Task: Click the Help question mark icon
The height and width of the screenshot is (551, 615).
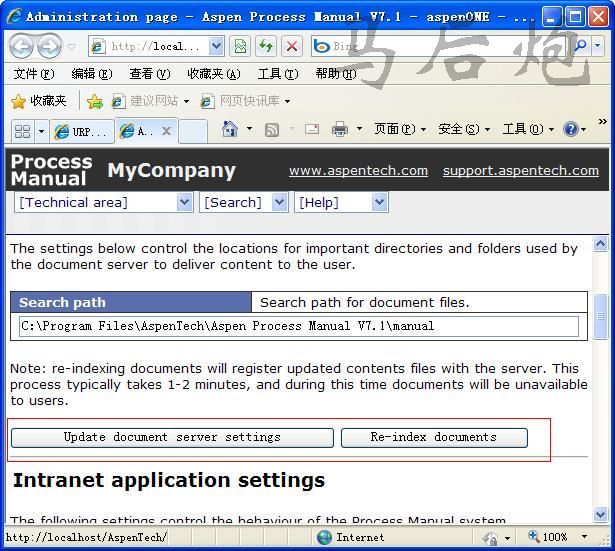Action: tap(570, 129)
